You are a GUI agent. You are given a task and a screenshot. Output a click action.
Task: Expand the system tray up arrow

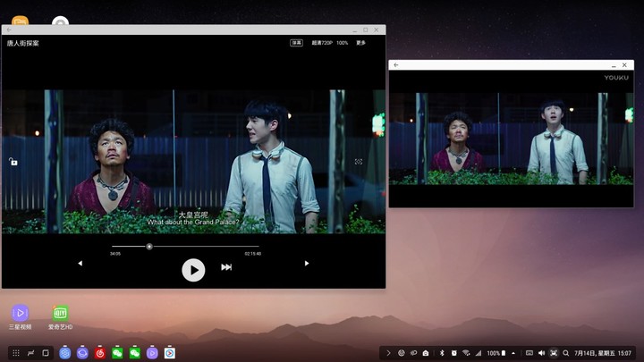pyautogui.click(x=513, y=353)
